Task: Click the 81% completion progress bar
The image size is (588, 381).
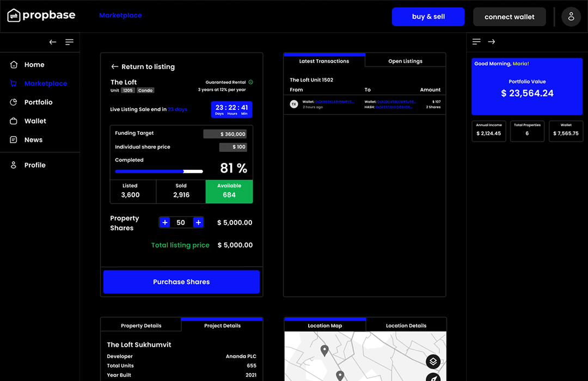Action: click(x=158, y=171)
